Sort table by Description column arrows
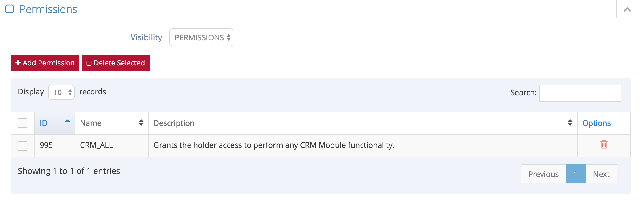The width and height of the screenshot is (644, 203). pos(570,123)
